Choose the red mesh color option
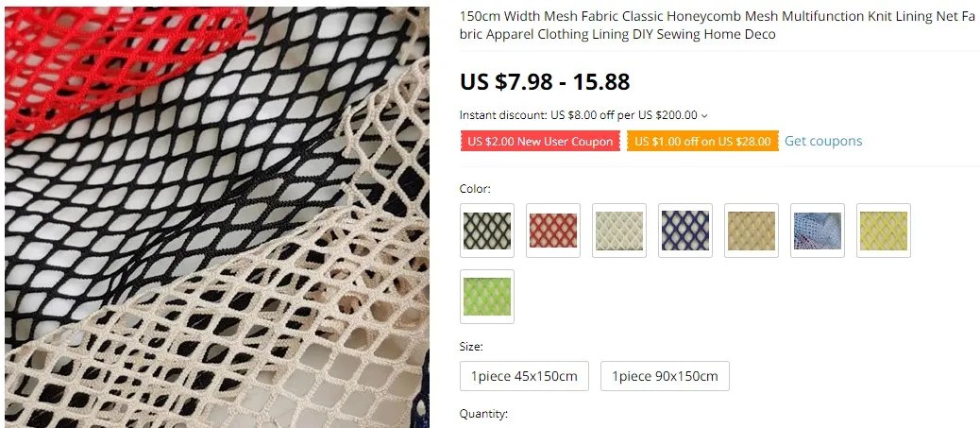The height and width of the screenshot is (428, 980). click(x=553, y=231)
